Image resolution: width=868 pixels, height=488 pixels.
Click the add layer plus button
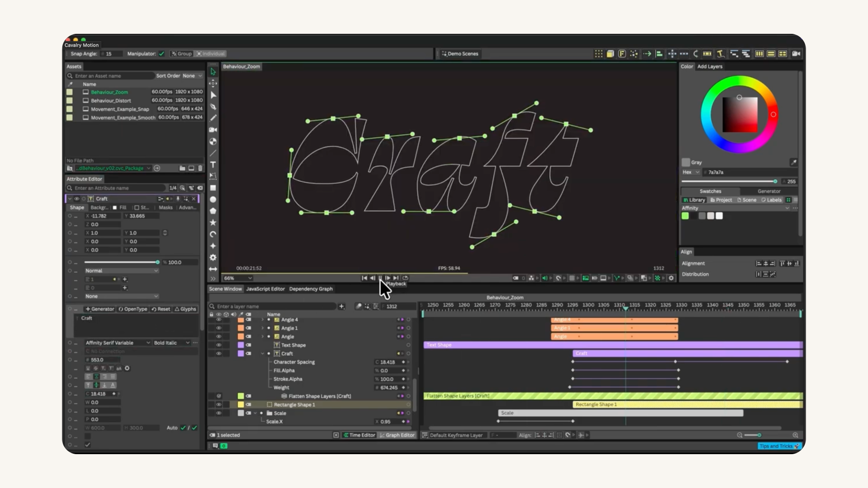click(x=342, y=306)
